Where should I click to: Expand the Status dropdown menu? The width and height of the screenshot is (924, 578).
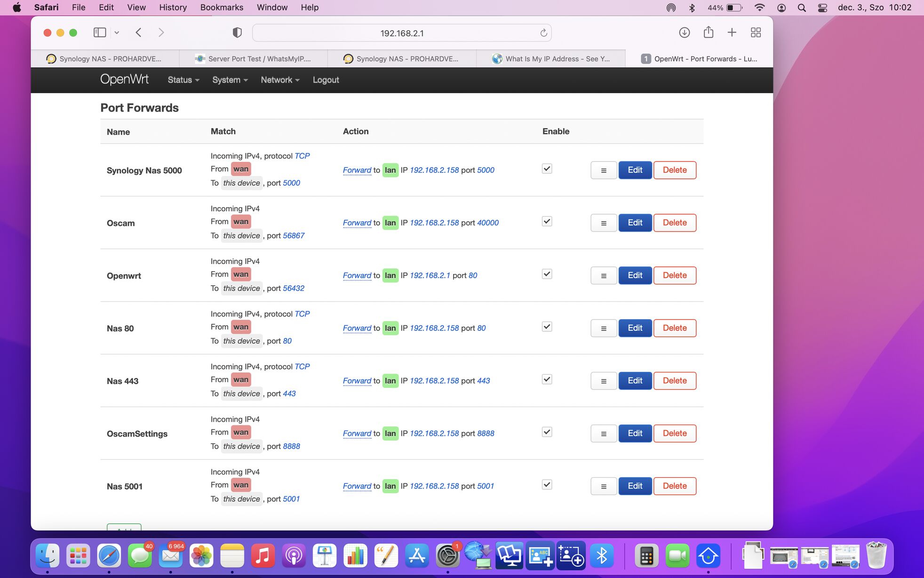click(183, 80)
